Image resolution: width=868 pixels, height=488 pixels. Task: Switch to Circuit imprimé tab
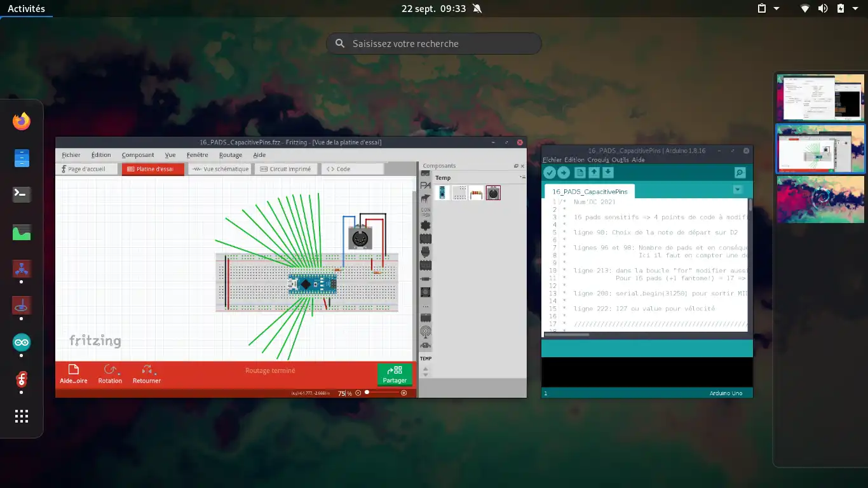pyautogui.click(x=285, y=169)
